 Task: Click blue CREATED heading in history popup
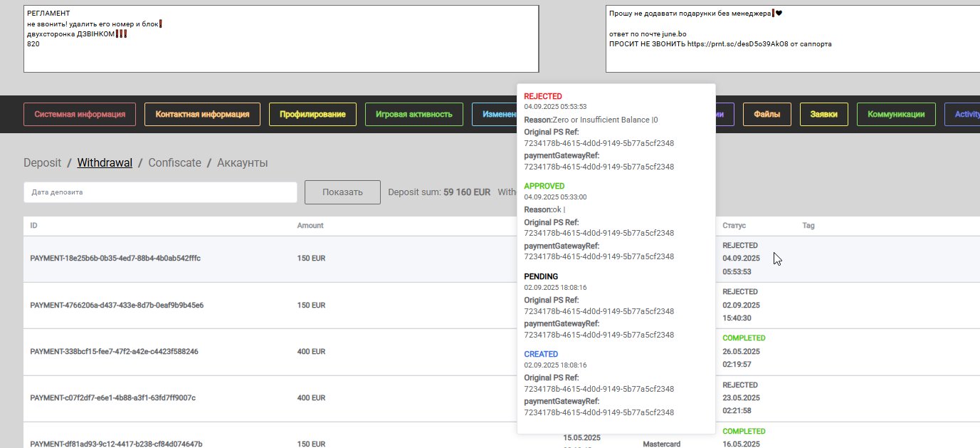coord(541,354)
